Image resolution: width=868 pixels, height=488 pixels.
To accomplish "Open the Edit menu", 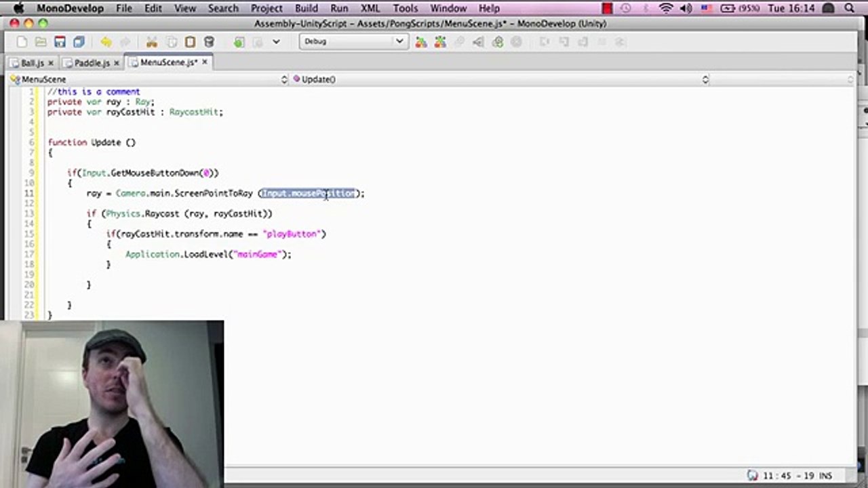I will [x=153, y=8].
